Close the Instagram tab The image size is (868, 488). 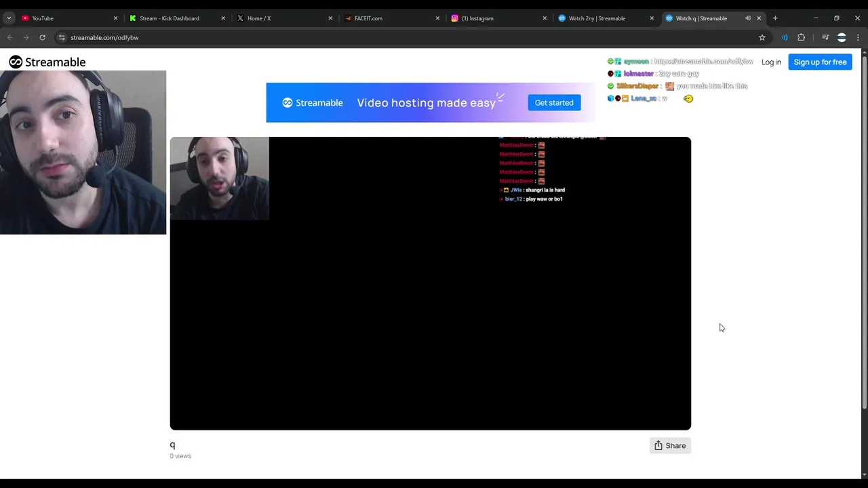[x=545, y=18]
